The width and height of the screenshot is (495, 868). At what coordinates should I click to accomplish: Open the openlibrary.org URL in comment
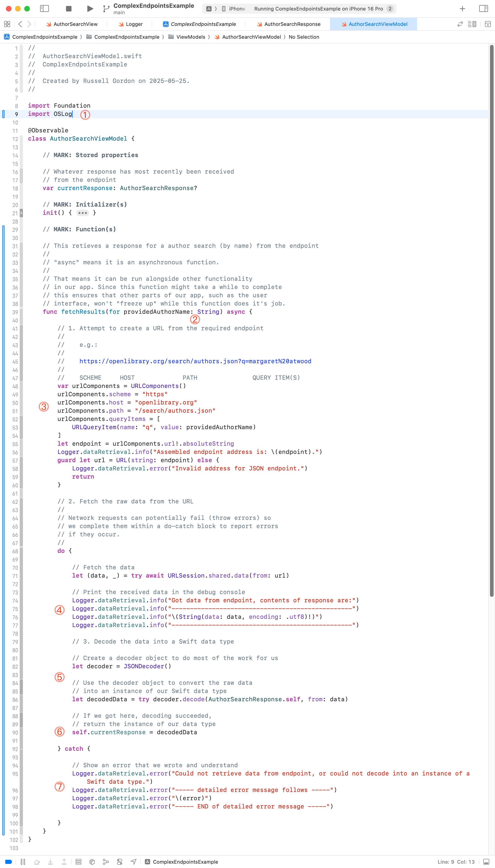[195, 361]
